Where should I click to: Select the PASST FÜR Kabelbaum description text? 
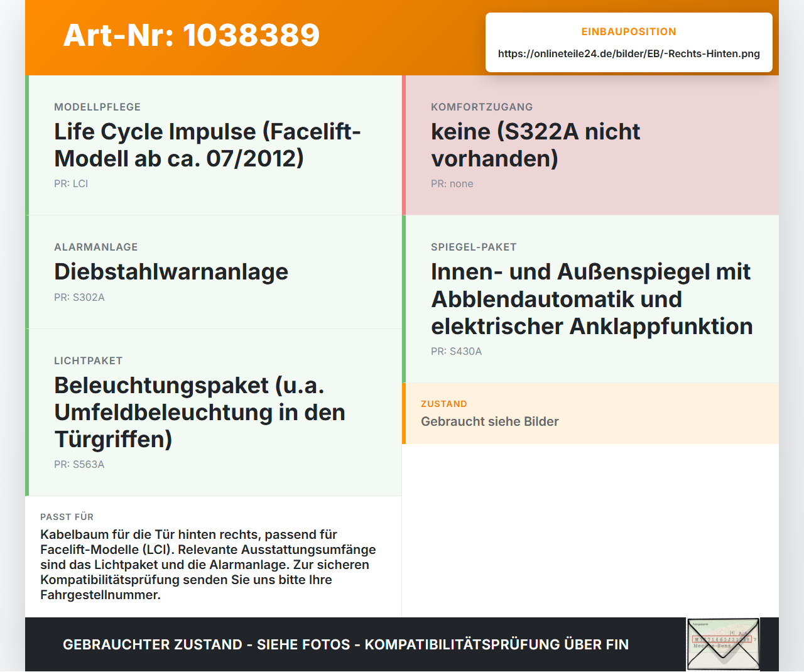208,565
